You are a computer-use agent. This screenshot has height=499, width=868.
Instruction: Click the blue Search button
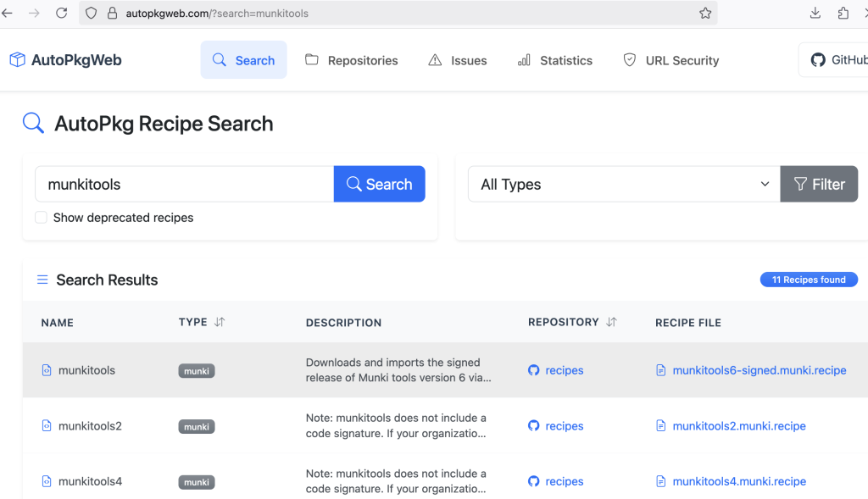(379, 184)
